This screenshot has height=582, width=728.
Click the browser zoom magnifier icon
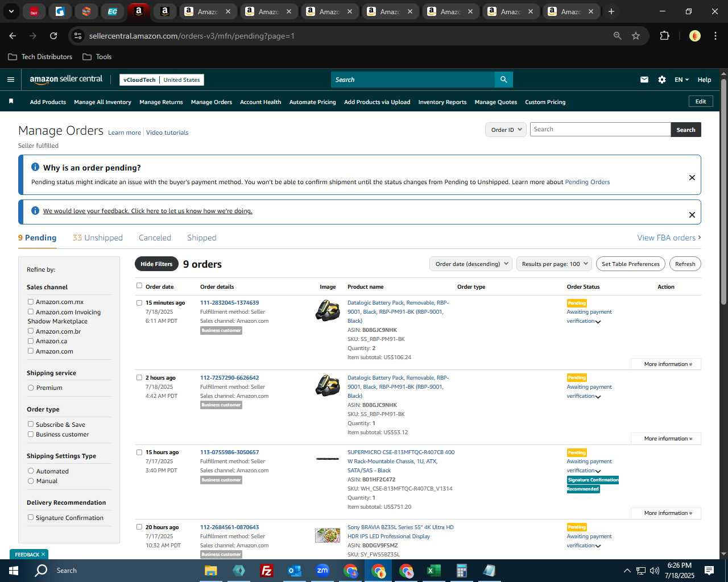coord(618,36)
